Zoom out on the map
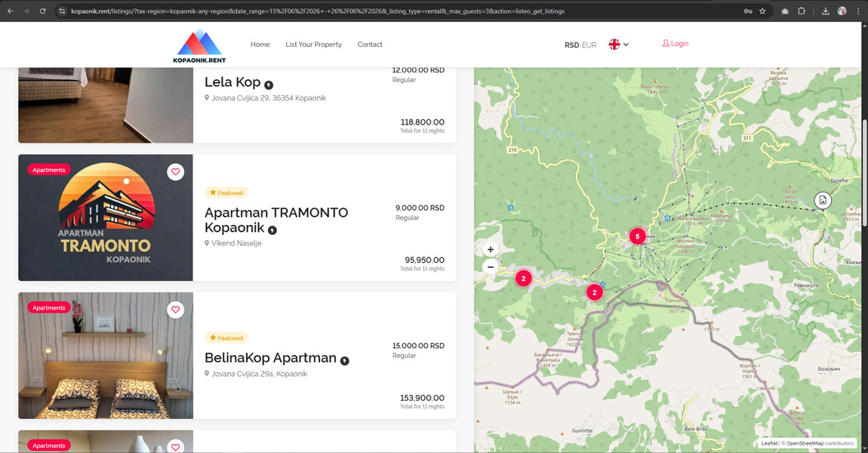 click(491, 267)
